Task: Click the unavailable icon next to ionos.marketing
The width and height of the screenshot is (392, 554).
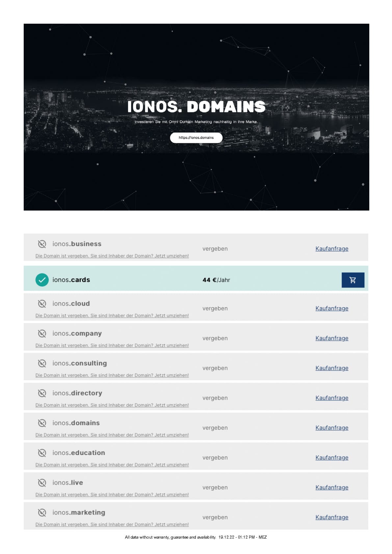Action: click(42, 513)
